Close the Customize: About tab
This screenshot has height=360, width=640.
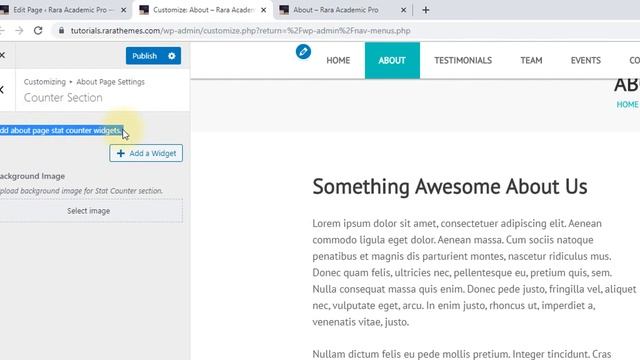[264, 10]
